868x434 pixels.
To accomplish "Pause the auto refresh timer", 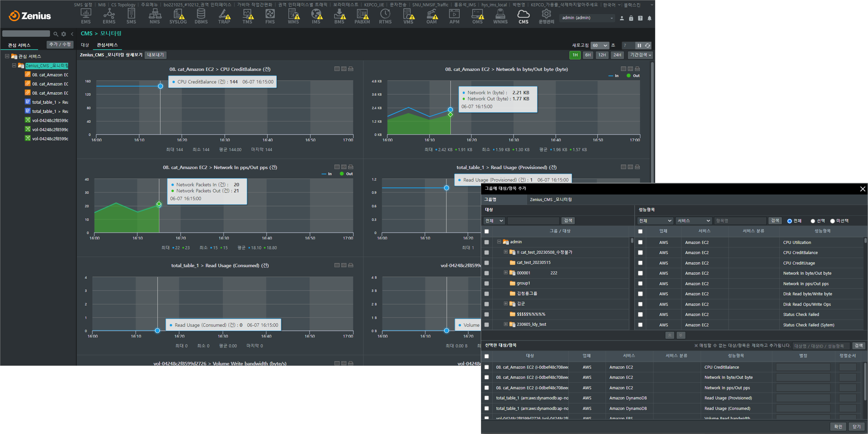I will pos(639,45).
